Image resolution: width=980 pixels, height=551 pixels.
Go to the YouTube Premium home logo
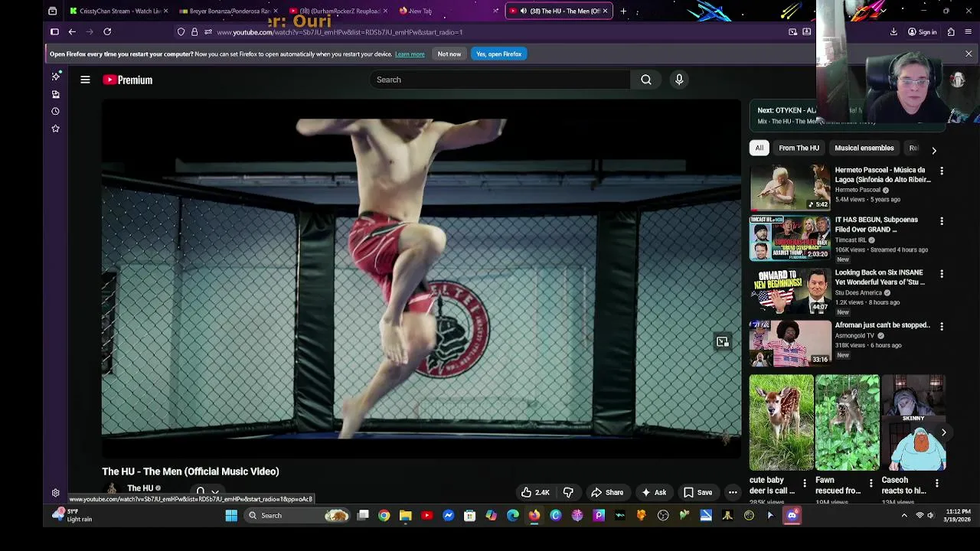pyautogui.click(x=128, y=80)
